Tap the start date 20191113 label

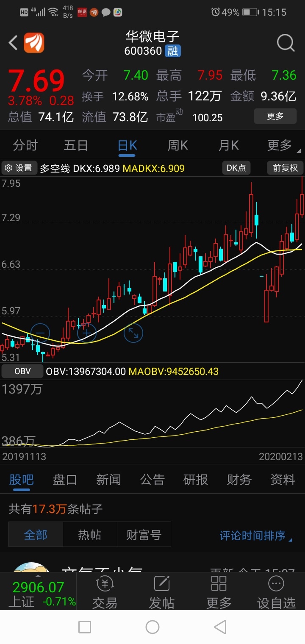(24, 456)
